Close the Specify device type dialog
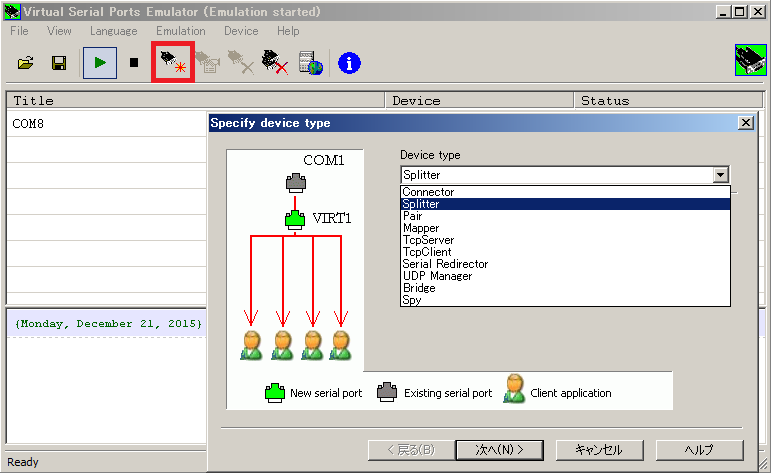The height and width of the screenshot is (473, 771). (745, 122)
